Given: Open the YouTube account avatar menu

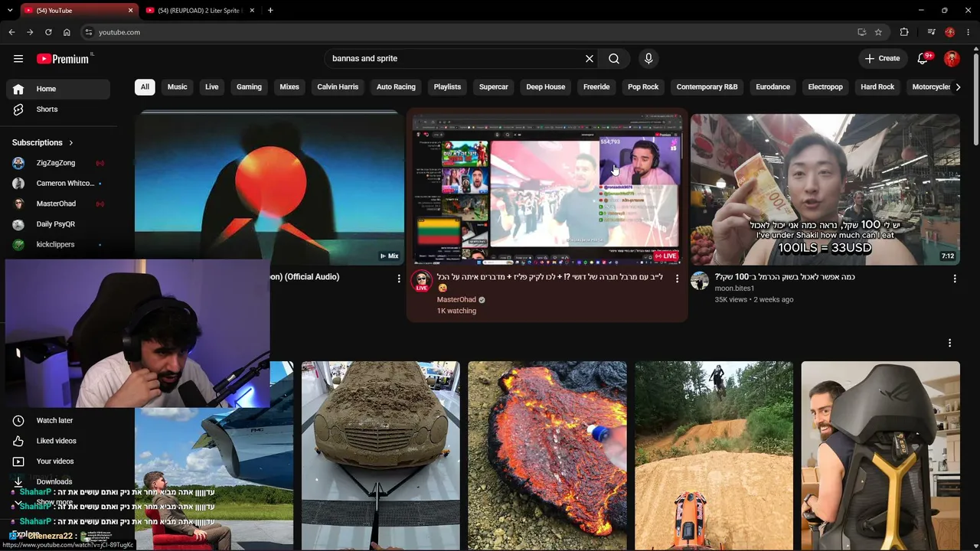Looking at the screenshot, I should point(952,59).
